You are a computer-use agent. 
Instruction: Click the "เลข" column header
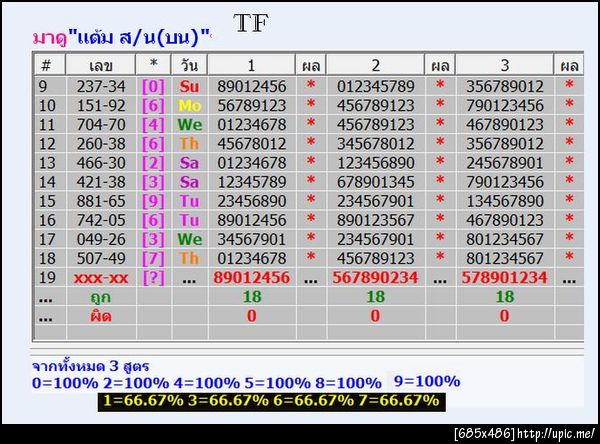(x=101, y=65)
